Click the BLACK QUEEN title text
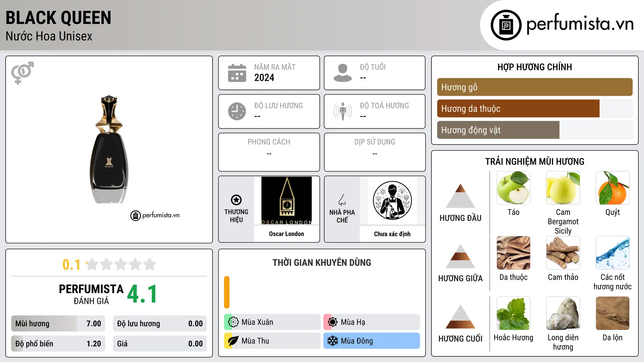 [x=58, y=18]
